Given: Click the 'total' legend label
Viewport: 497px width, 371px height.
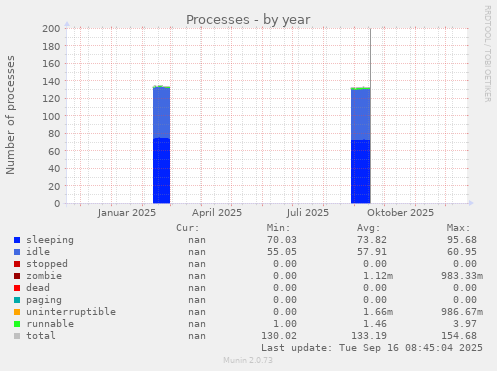Looking at the screenshot, I should click(x=41, y=336).
